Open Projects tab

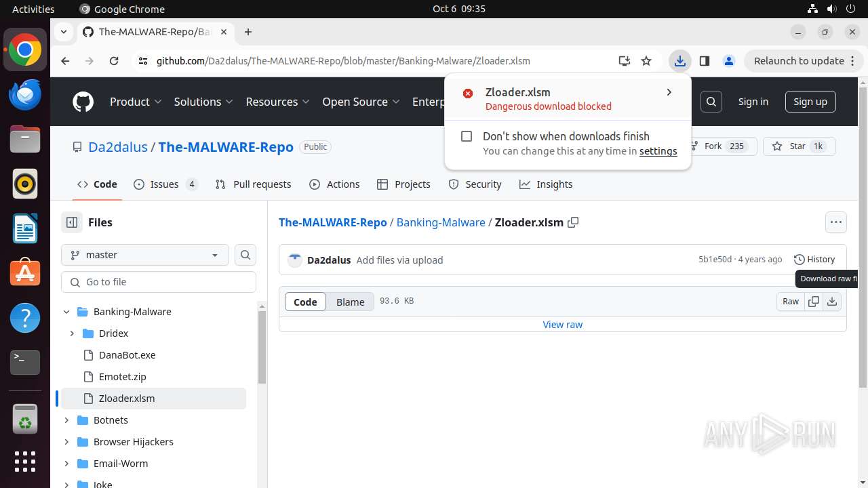[x=403, y=184]
